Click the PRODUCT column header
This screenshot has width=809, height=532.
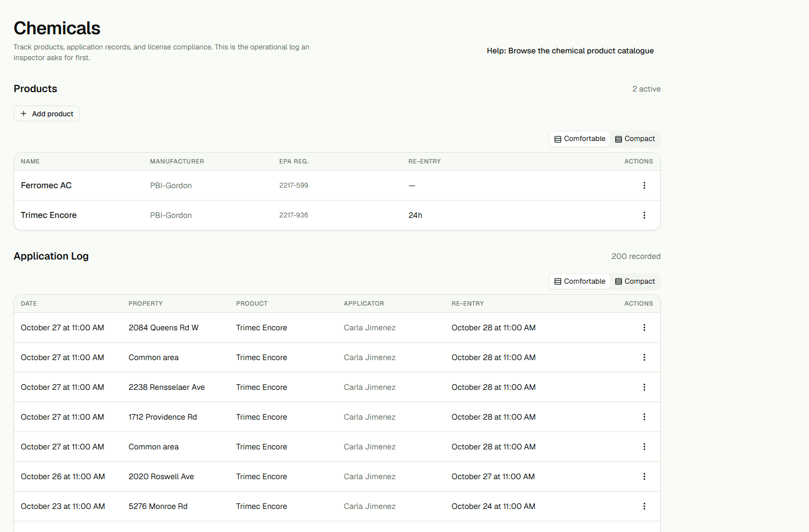(252, 303)
